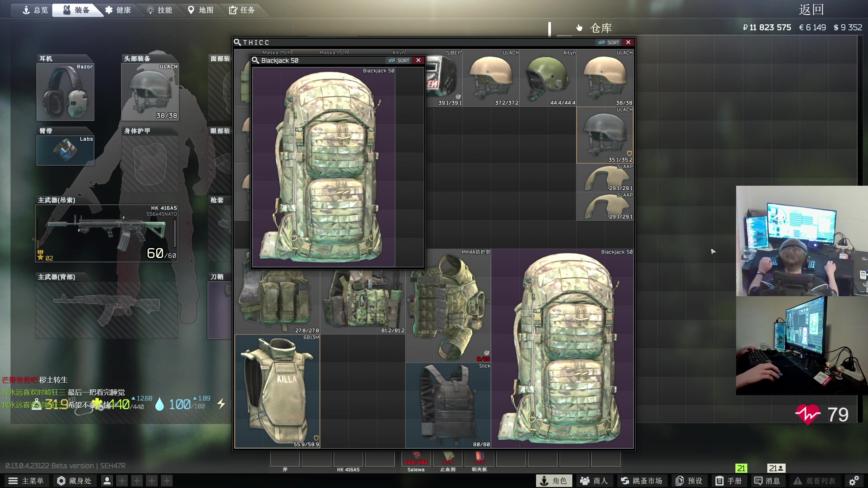This screenshot has height=488, width=868.
Task: Click the profile silhouette icon in bottom bar
Action: click(107, 481)
